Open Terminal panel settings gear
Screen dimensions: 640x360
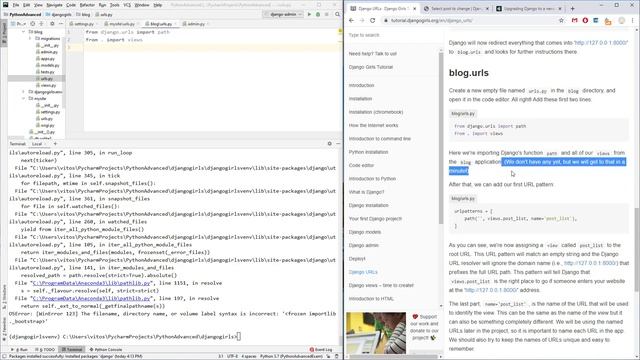pyautogui.click(x=330, y=144)
